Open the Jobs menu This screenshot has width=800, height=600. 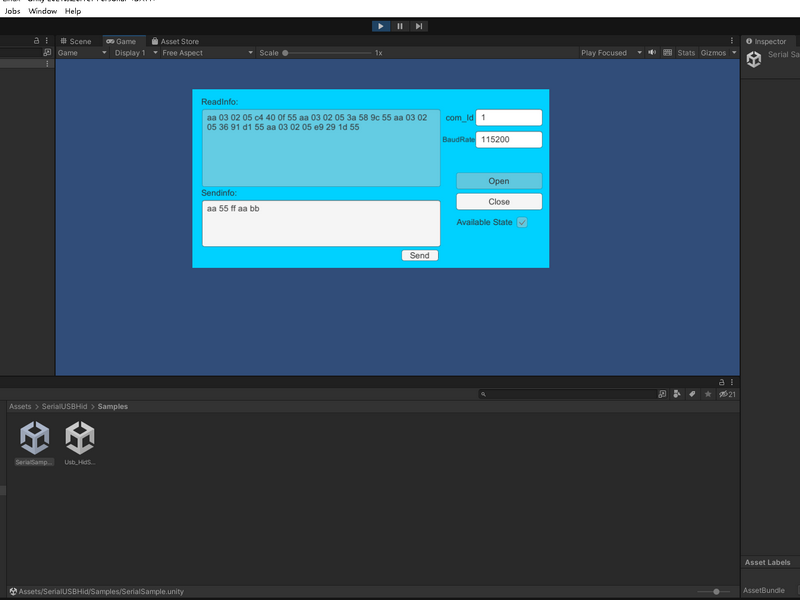pyautogui.click(x=12, y=11)
